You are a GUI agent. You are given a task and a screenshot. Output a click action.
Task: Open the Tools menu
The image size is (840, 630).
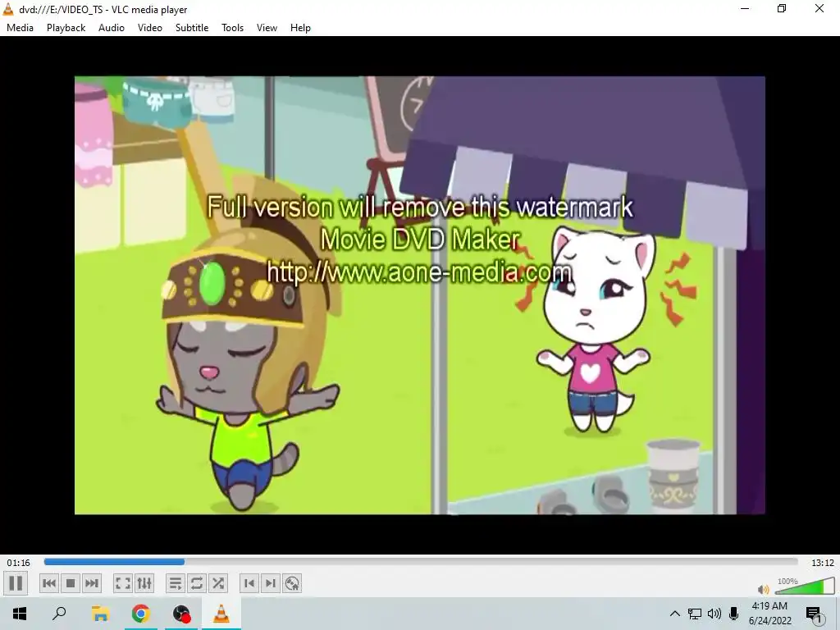click(232, 28)
